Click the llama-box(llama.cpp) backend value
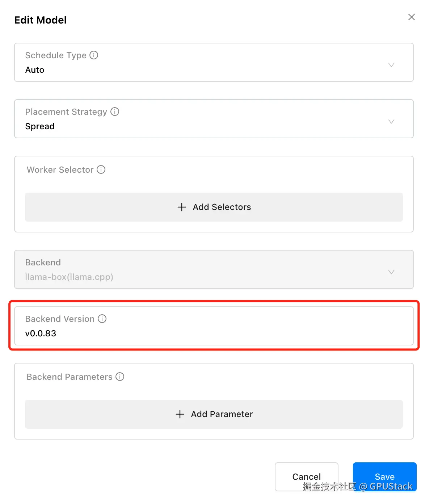425x504 pixels. [x=69, y=277]
